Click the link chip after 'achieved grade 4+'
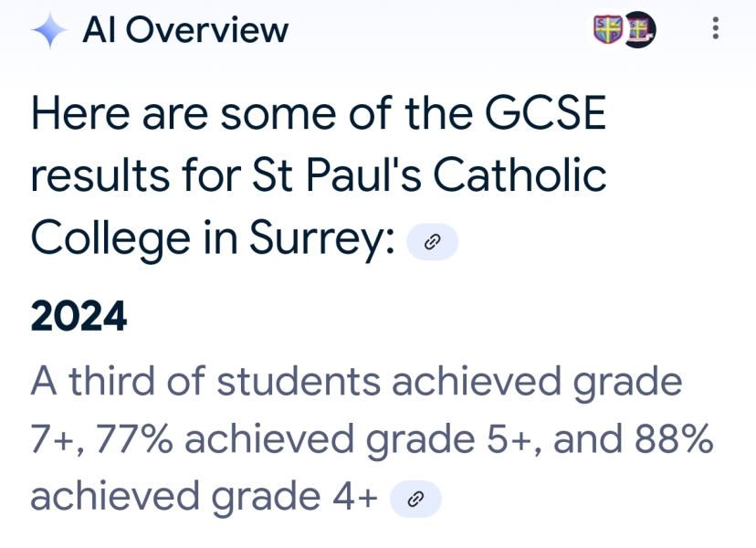Image resolution: width=756 pixels, height=548 pixels. coord(417,498)
